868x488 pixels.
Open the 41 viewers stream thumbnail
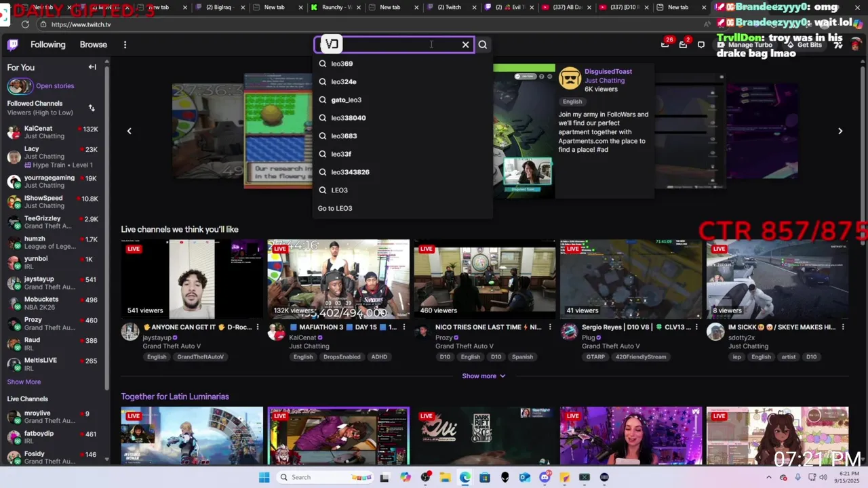[x=631, y=279]
